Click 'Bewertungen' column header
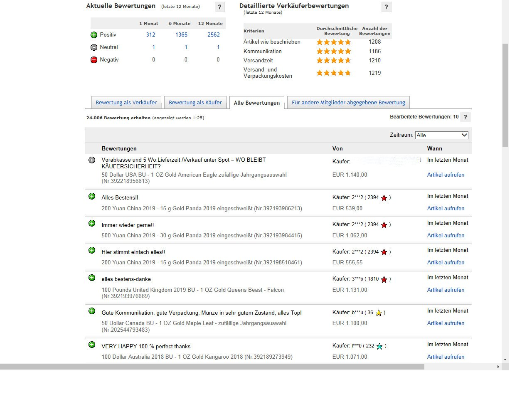The width and height of the screenshot is (532, 409). pyautogui.click(x=119, y=149)
